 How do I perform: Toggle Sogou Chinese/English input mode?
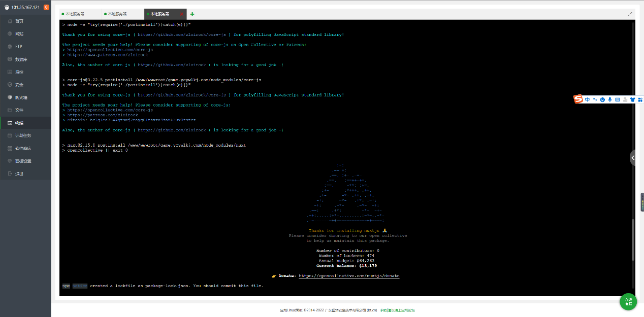click(588, 99)
